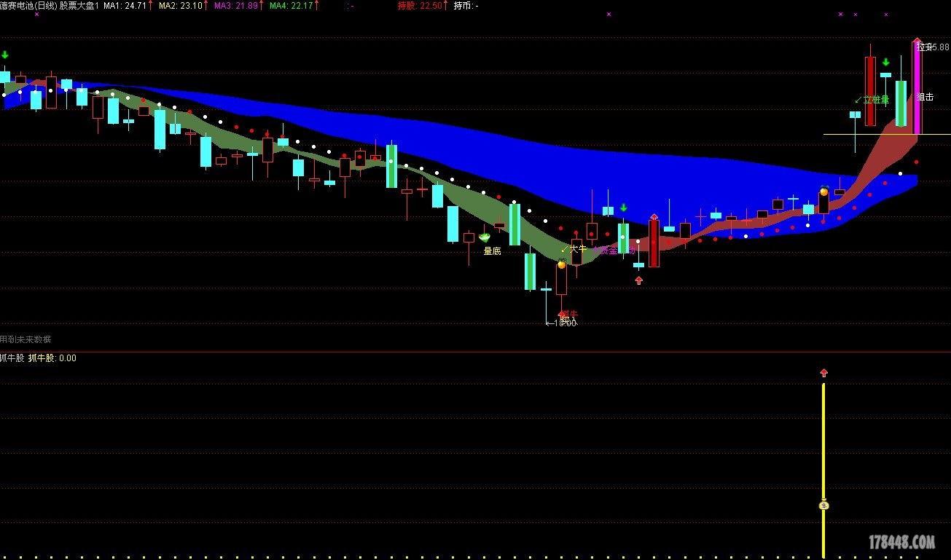Select the MA3 21.89 indicator label
The image size is (951, 560).
[x=236, y=5]
